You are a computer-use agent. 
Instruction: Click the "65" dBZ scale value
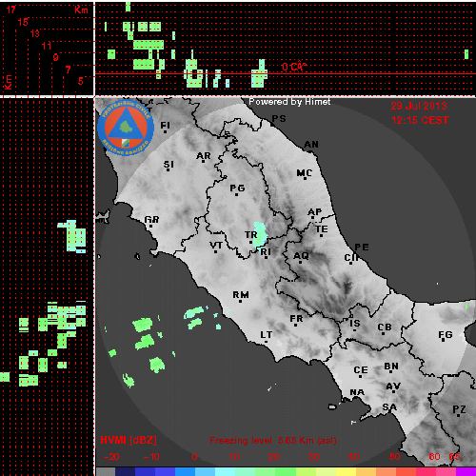pyautogui.click(x=454, y=457)
